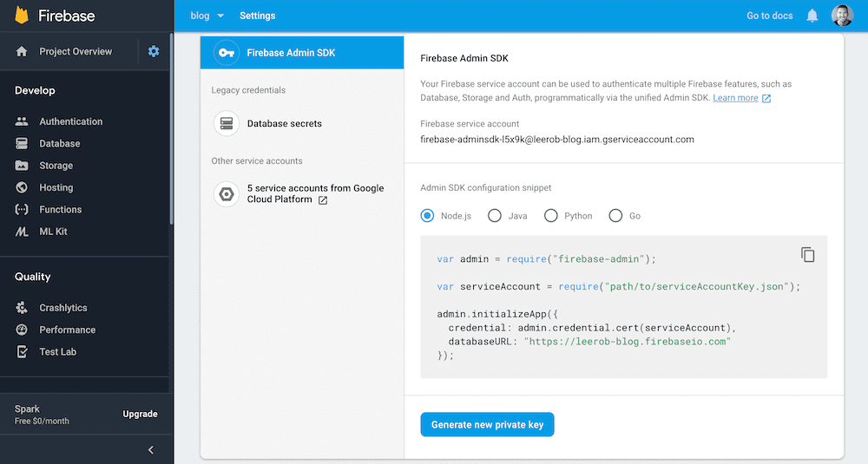The height and width of the screenshot is (464, 868).
Task: Click the databaseURL string in snippet
Action: pos(628,342)
